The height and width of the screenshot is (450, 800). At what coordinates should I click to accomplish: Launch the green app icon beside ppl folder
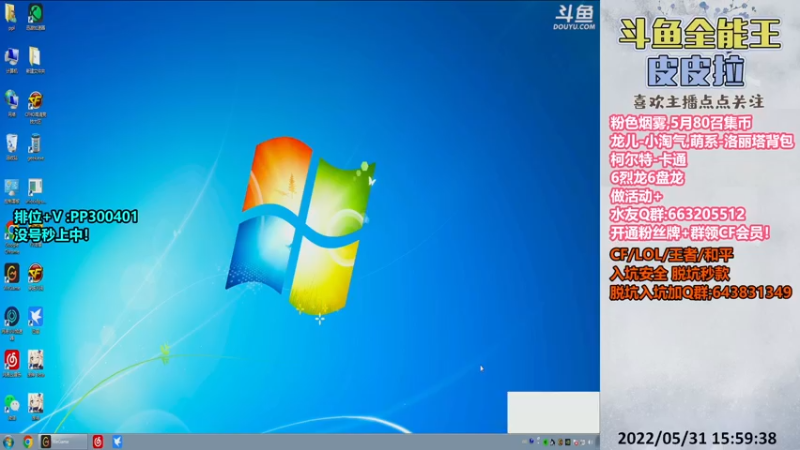click(x=35, y=14)
